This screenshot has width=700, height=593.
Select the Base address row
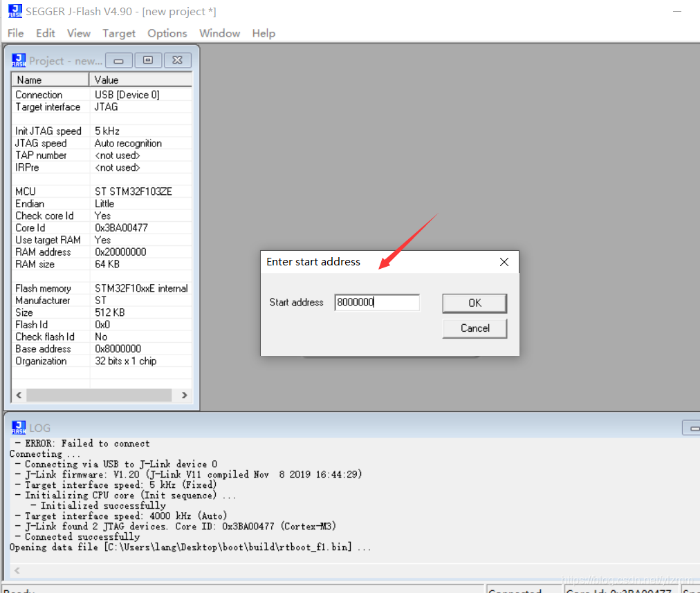click(102, 349)
